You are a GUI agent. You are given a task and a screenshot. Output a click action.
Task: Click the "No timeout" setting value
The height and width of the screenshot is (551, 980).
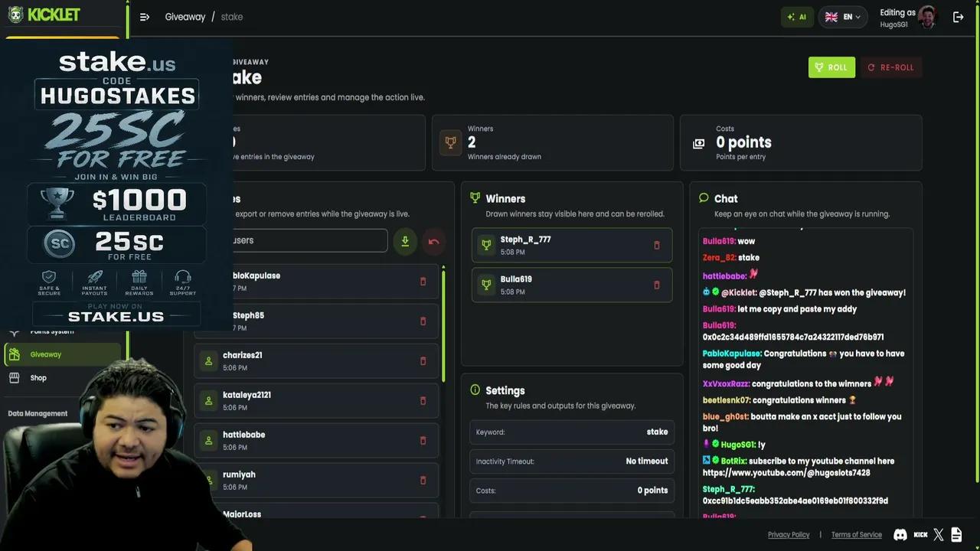pyautogui.click(x=647, y=461)
